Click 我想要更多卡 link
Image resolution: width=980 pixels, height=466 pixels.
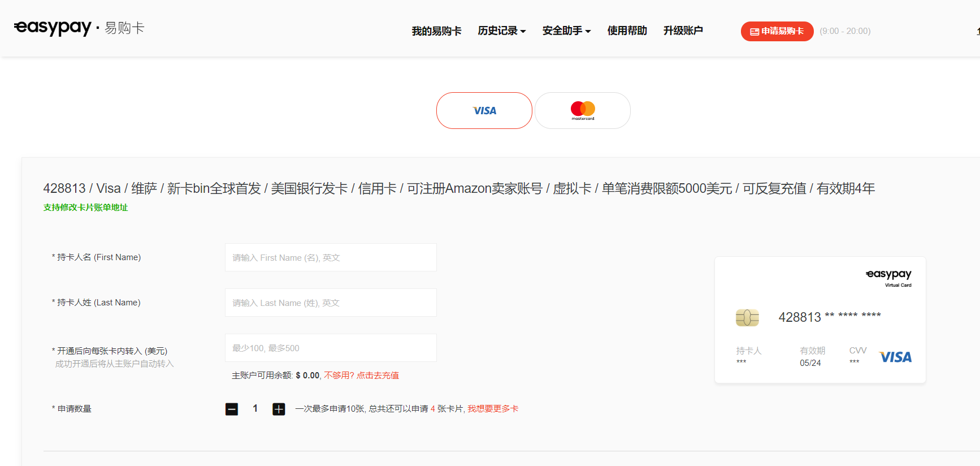pyautogui.click(x=493, y=409)
